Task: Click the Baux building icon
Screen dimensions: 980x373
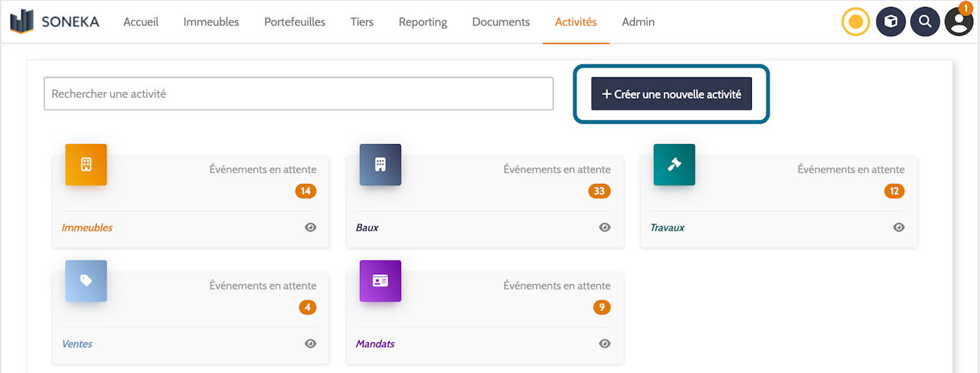Action: point(381,165)
